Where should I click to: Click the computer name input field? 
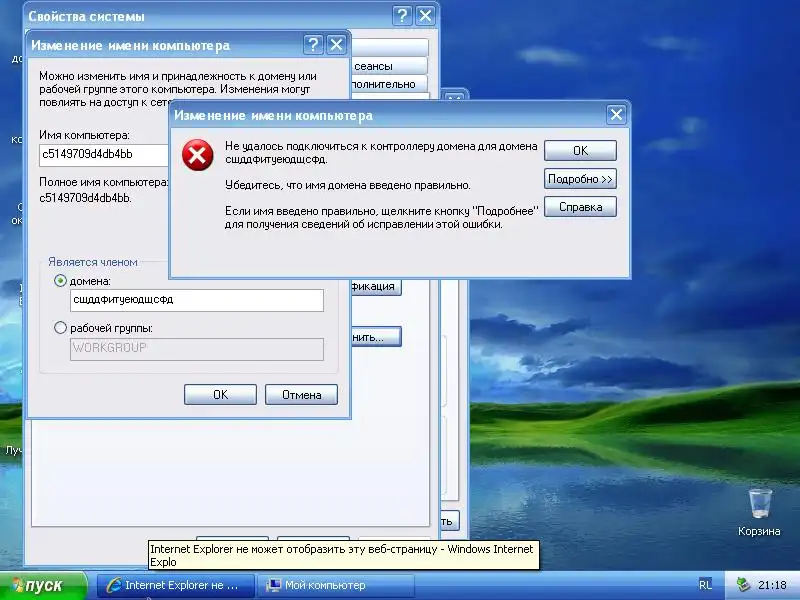click(x=104, y=155)
